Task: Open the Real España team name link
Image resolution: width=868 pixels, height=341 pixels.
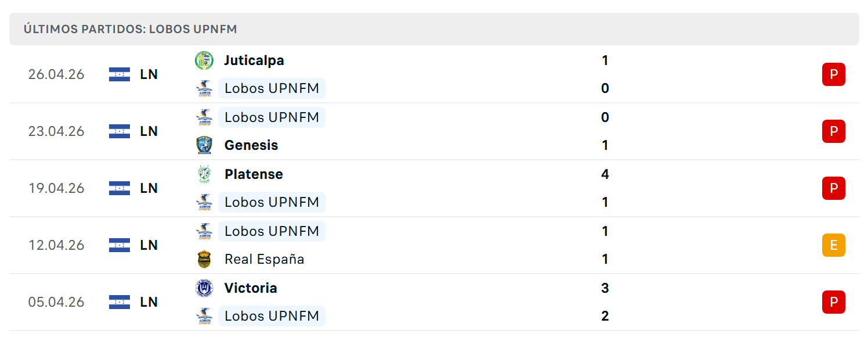Action: (x=265, y=259)
